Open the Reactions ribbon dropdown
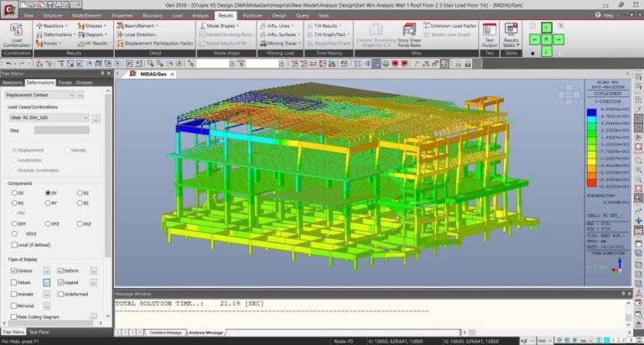 (x=50, y=26)
